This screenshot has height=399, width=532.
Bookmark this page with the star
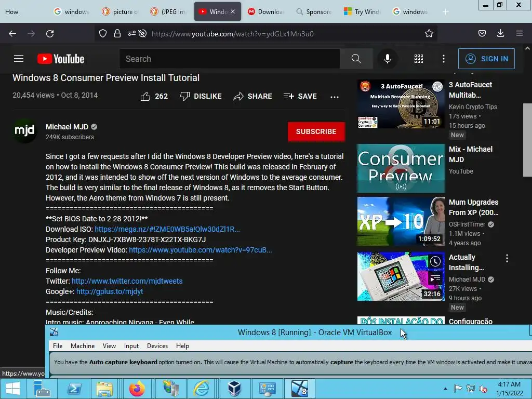[429, 33]
